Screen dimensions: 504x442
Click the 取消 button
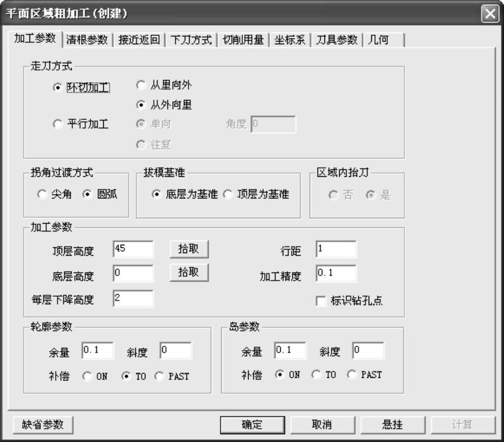click(321, 425)
